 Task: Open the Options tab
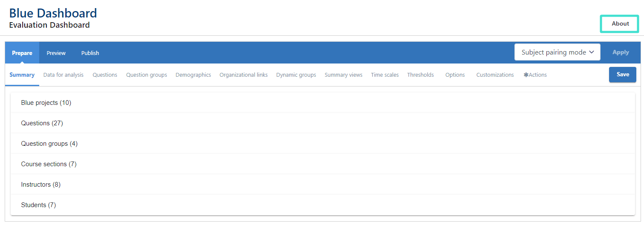coord(455,75)
